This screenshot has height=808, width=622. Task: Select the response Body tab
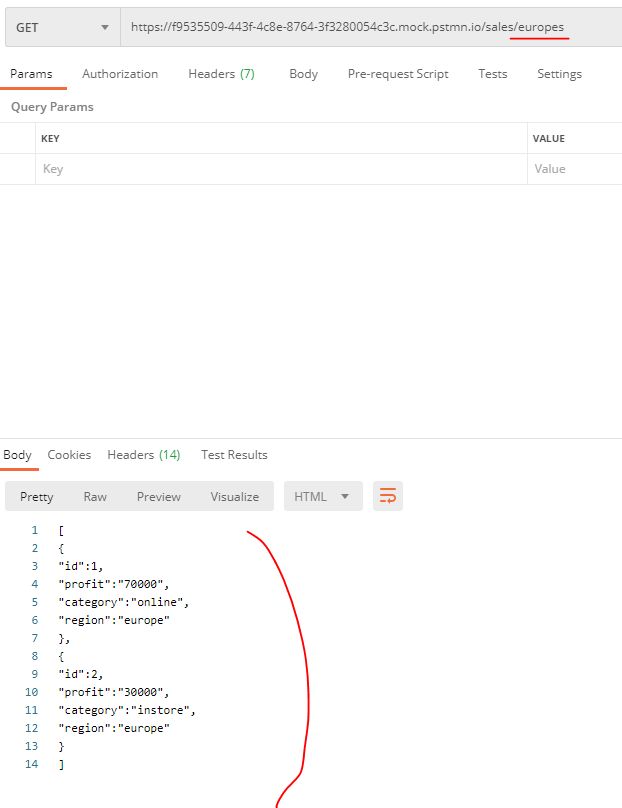coord(18,455)
